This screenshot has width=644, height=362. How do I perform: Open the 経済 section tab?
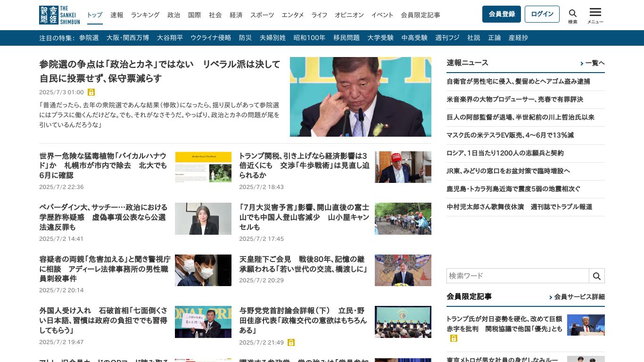coord(236,15)
